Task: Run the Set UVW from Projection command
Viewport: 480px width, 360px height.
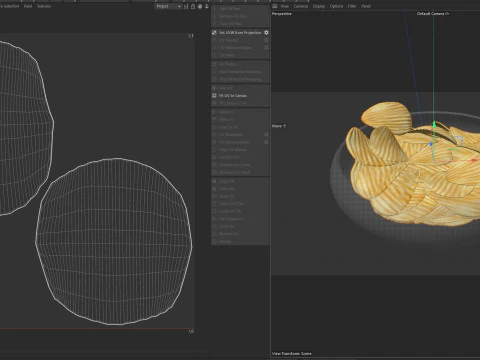Action: click(x=240, y=33)
